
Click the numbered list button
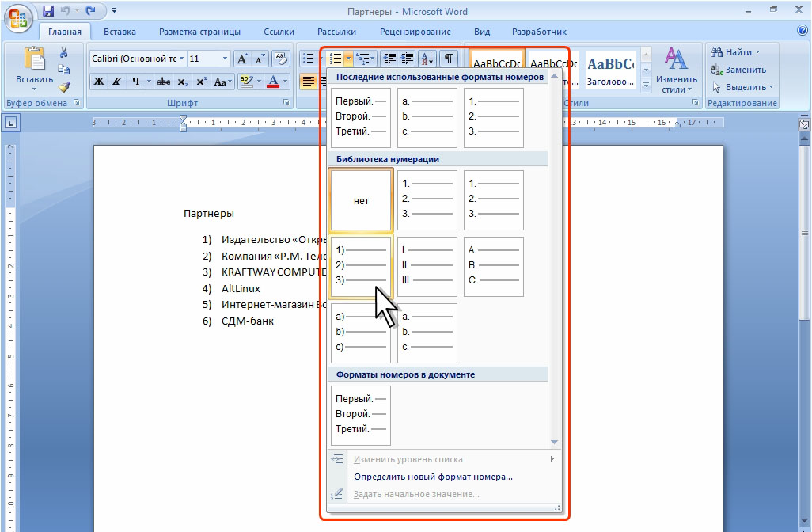(x=336, y=59)
